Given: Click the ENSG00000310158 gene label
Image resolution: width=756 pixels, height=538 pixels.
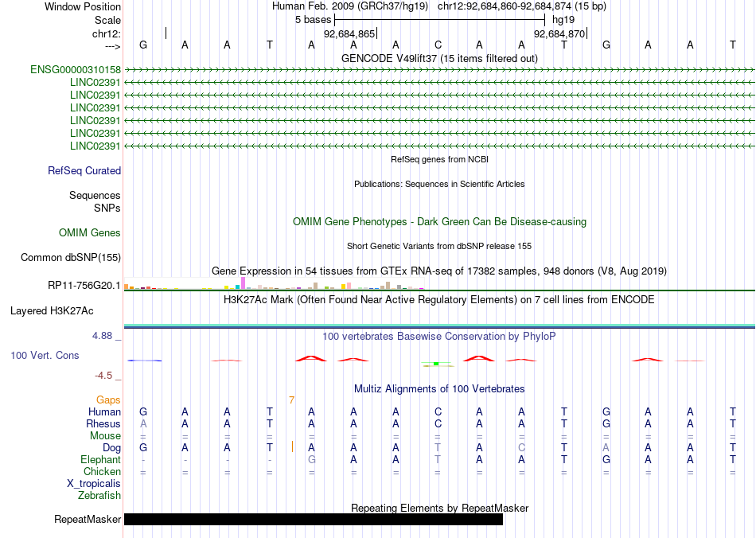Looking at the screenshot, I should (76, 70).
